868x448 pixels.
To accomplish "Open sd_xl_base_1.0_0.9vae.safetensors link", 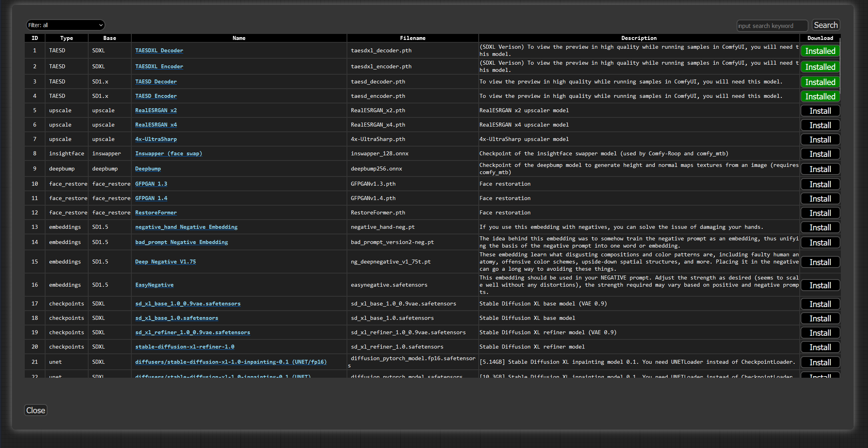I will pyautogui.click(x=188, y=303).
